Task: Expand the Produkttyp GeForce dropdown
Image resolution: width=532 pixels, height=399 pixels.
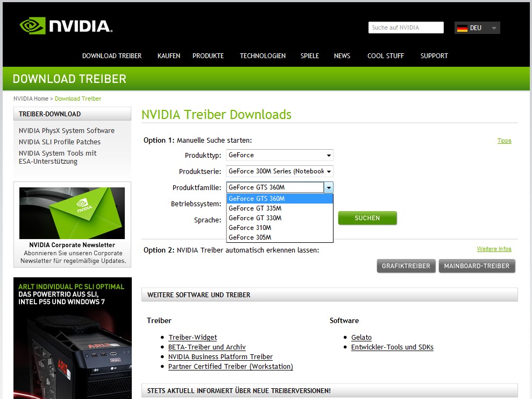Action: click(280, 155)
